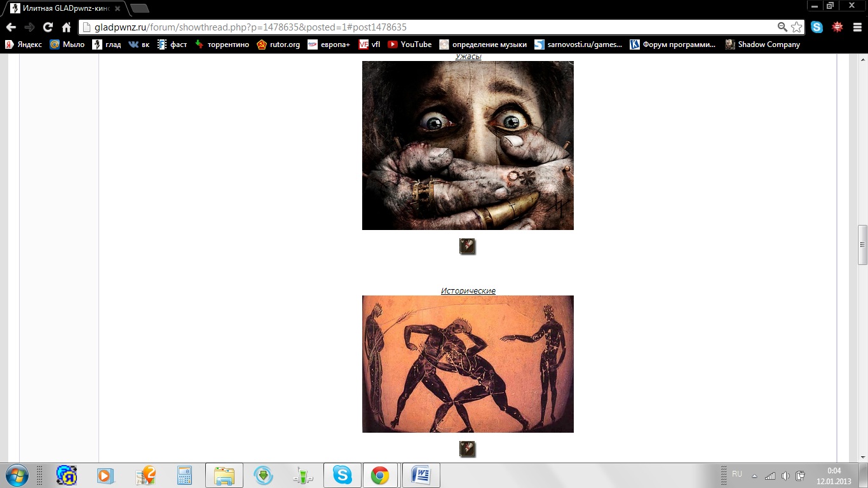Click the small icon below the horror image

coord(467,247)
